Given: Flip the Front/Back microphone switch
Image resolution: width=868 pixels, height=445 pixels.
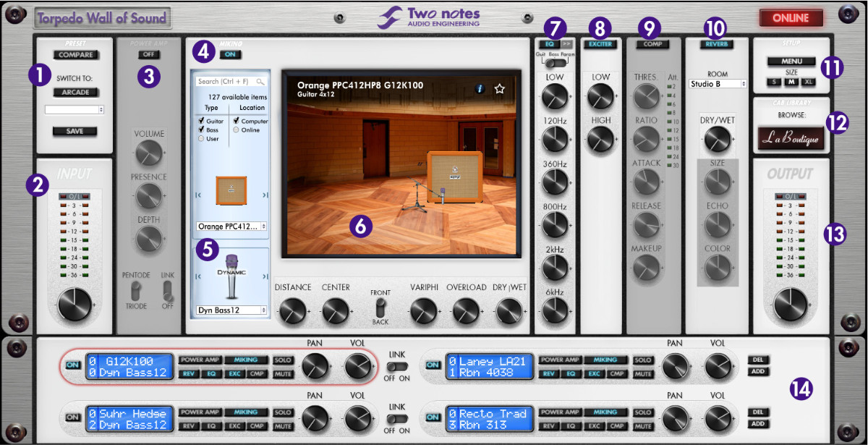Looking at the screenshot, I should [x=379, y=308].
